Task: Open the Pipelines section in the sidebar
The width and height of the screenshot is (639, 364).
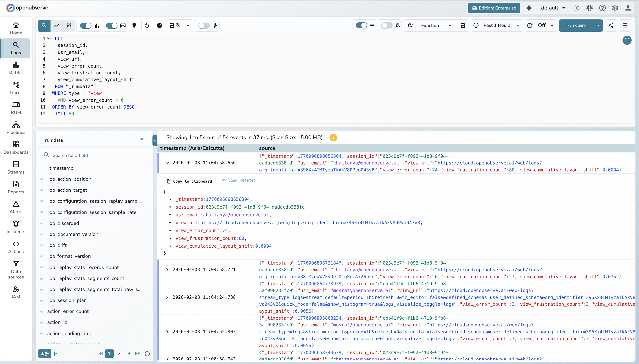Action: point(15,128)
